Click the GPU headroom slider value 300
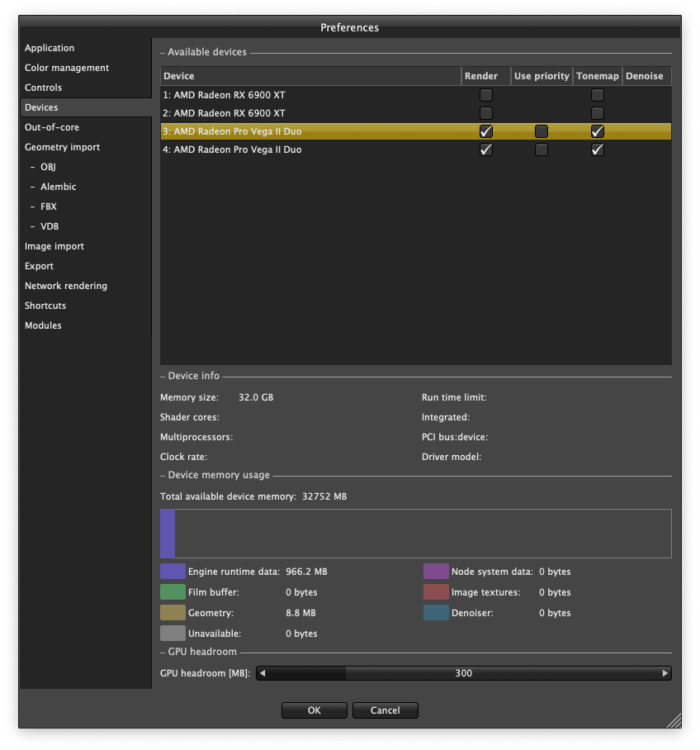700x750 pixels. [x=463, y=673]
